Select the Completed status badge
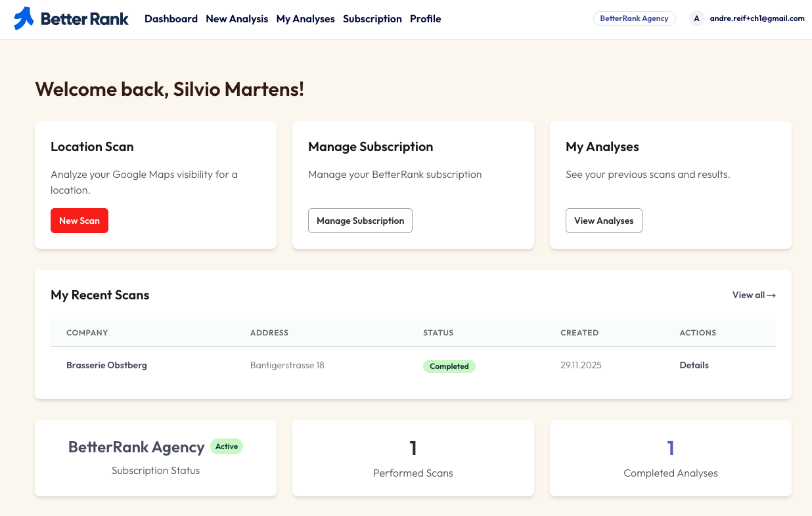The image size is (812, 516). click(449, 366)
